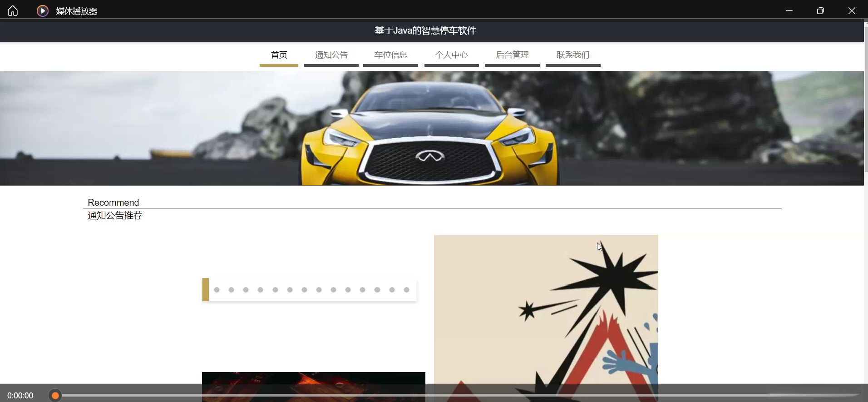Restore down the media player window

click(x=820, y=10)
